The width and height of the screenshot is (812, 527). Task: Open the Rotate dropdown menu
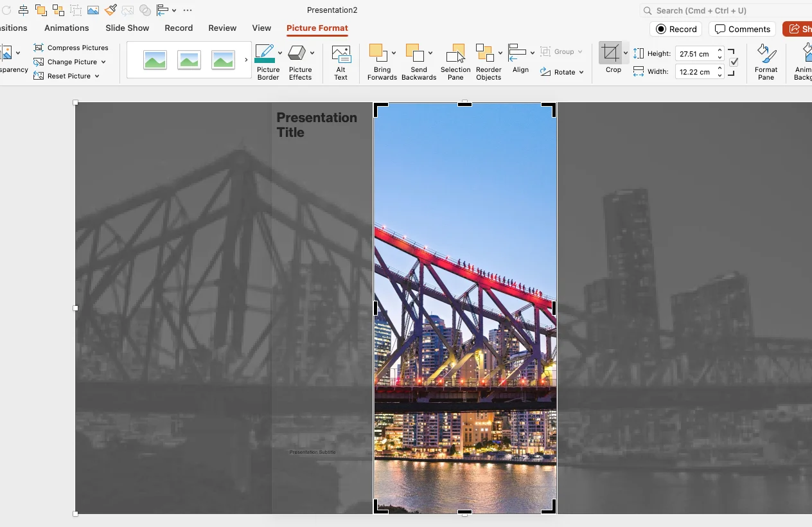point(562,72)
